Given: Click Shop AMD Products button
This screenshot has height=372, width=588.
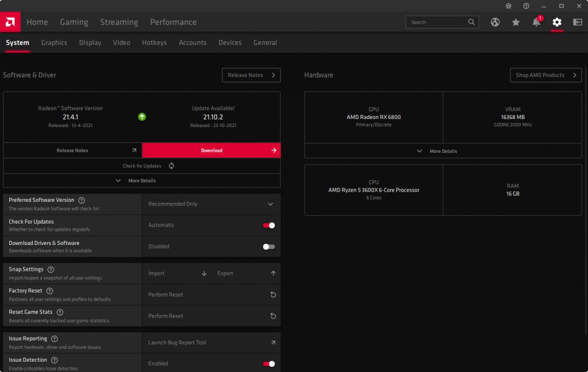Looking at the screenshot, I should pyautogui.click(x=546, y=75).
